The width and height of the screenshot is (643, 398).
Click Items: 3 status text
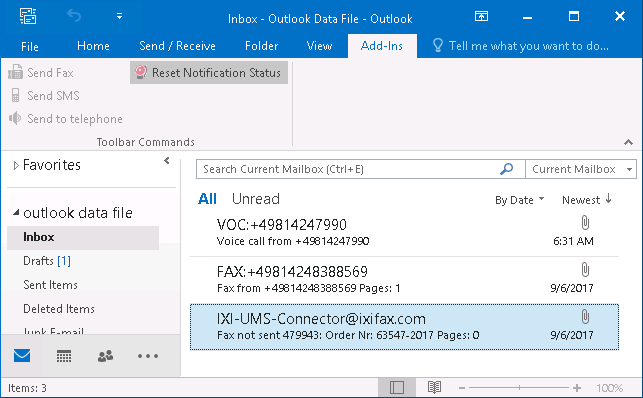pyautogui.click(x=27, y=388)
